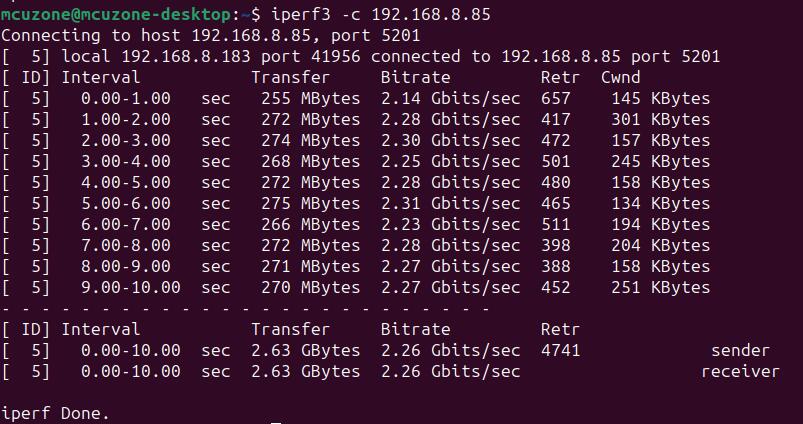The height and width of the screenshot is (424, 803).
Task: Click the 301 KBytes congestion window value
Action: 660,120
